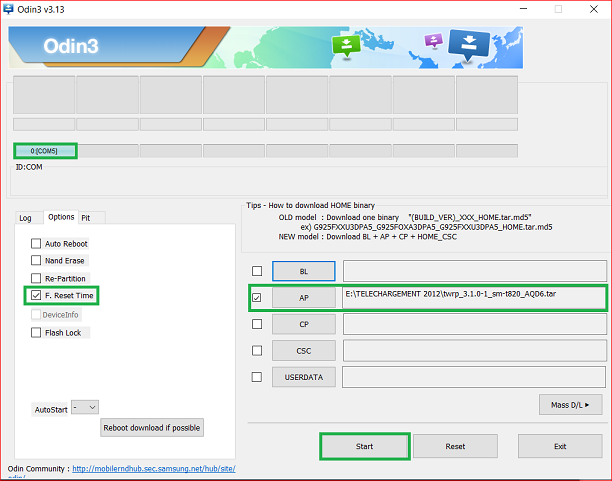This screenshot has width=612, height=481.
Task: Click the AP file button
Action: [x=304, y=298]
